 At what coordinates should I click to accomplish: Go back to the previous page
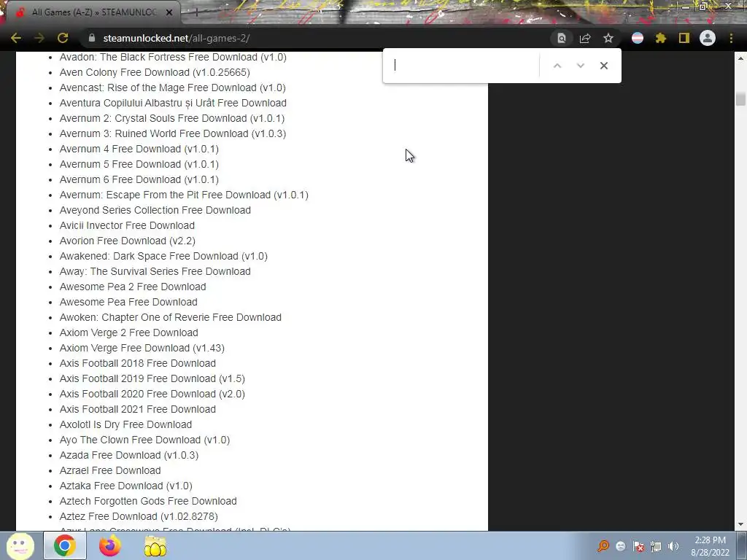tap(16, 38)
